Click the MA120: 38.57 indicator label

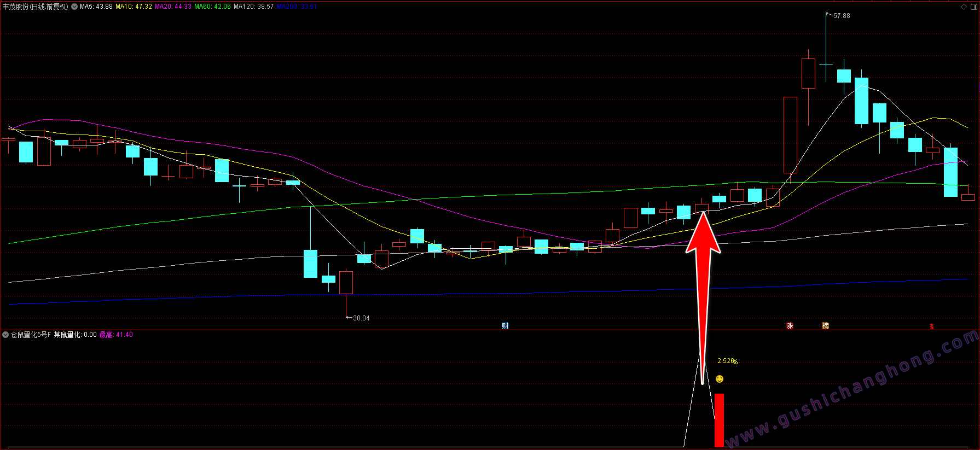[x=254, y=7]
